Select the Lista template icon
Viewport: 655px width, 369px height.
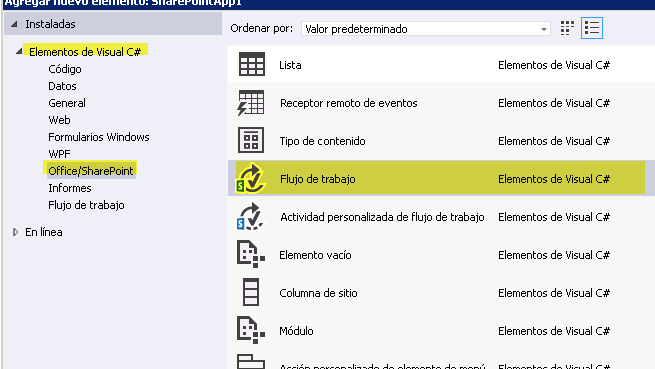click(251, 64)
